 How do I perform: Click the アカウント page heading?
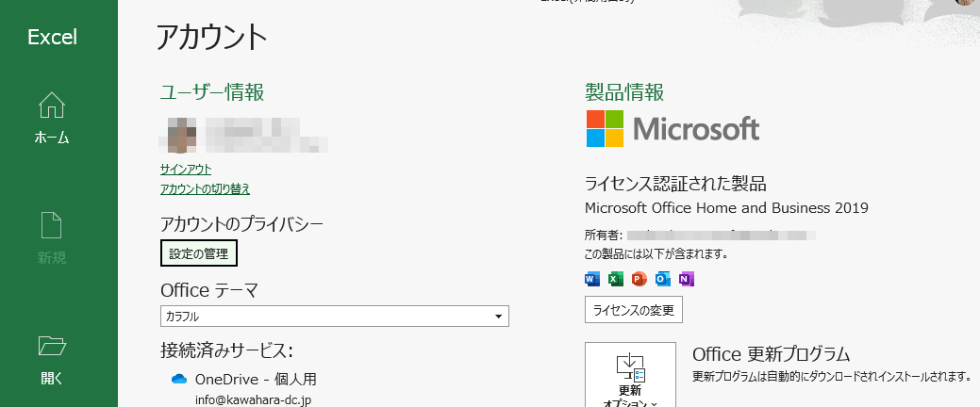pos(212,38)
